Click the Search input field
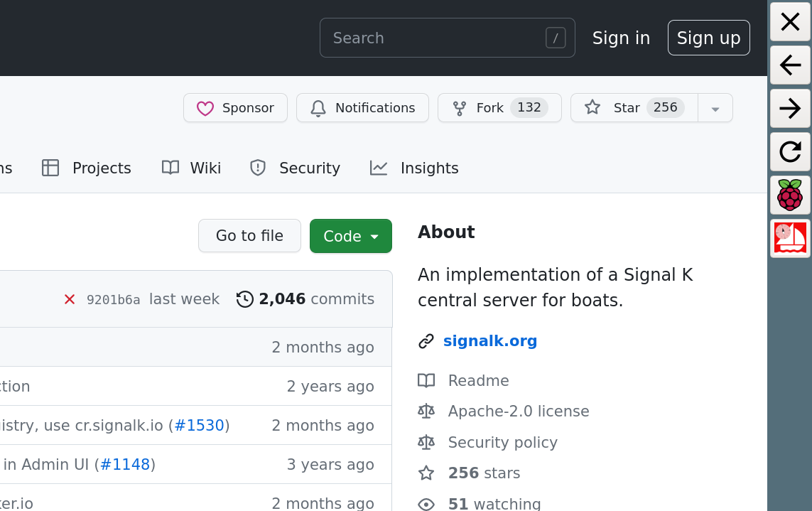 click(448, 38)
